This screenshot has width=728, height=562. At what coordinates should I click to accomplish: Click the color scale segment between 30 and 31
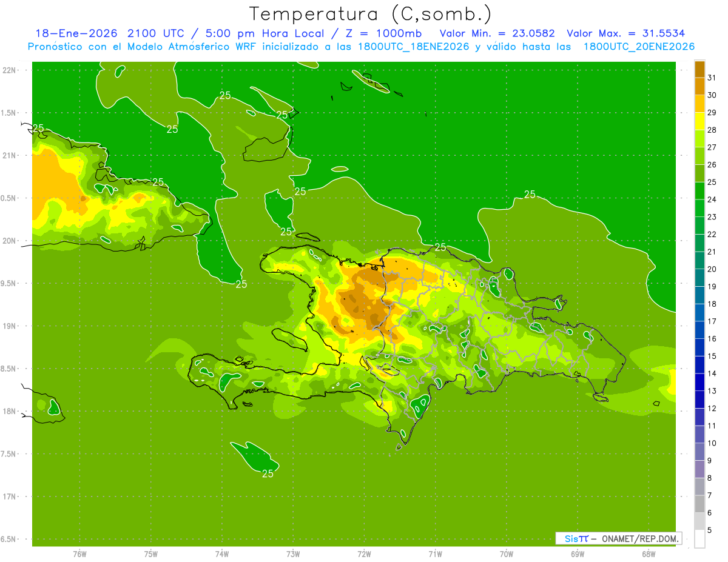pos(699,87)
